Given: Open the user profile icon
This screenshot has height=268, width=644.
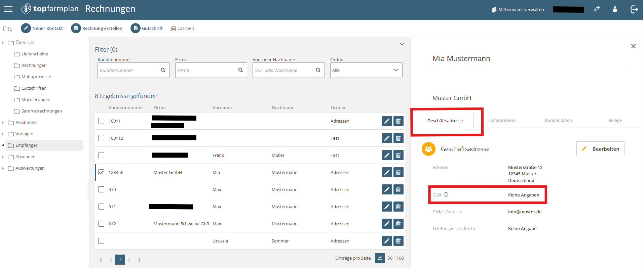Looking at the screenshot, I should 615,9.
